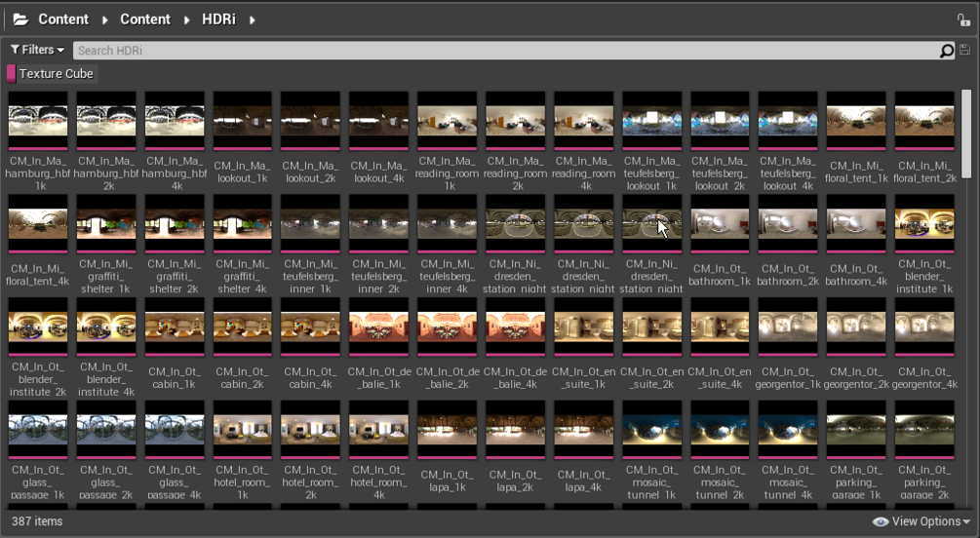Open the Filters dropdown
Screen dimensions: 980x538
(37, 50)
